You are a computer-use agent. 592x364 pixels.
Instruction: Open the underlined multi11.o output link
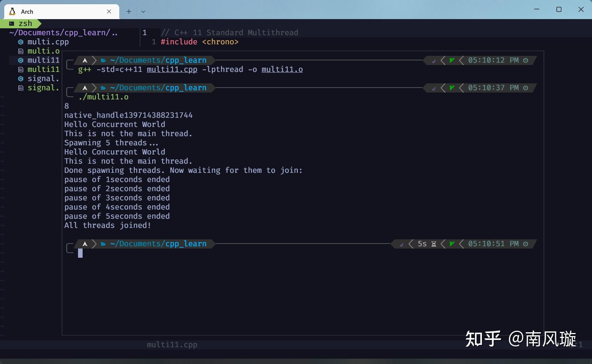click(282, 69)
